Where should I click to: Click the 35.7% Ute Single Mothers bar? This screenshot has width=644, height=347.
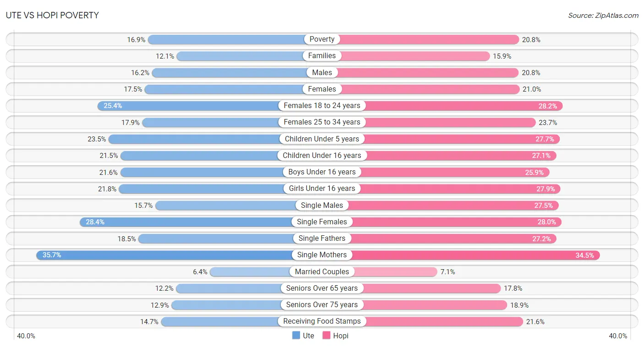coord(179,255)
